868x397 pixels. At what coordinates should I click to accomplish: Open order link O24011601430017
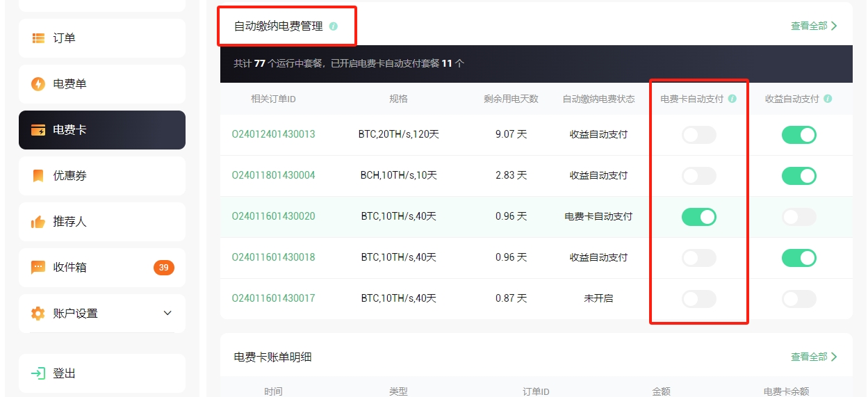pyautogui.click(x=273, y=298)
